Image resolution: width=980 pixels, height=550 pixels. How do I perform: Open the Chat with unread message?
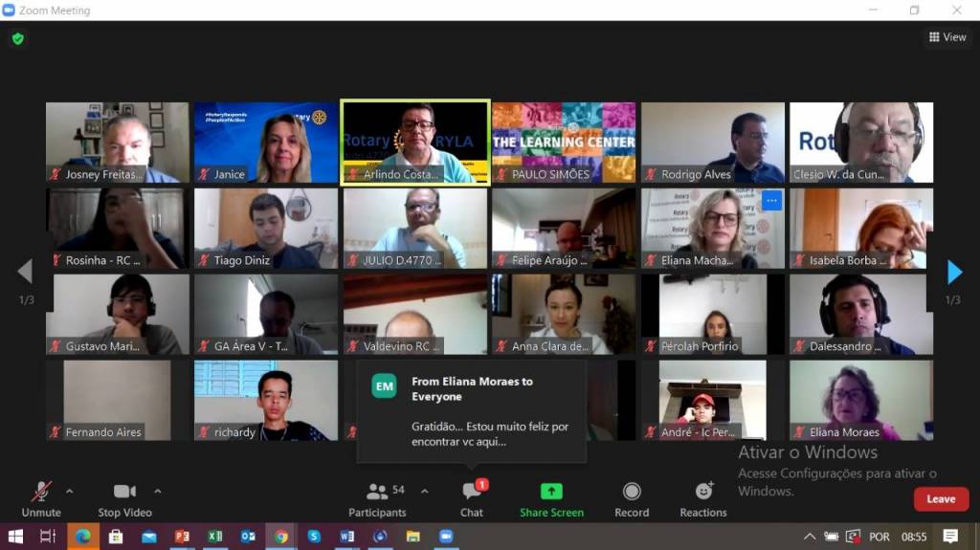(472, 498)
